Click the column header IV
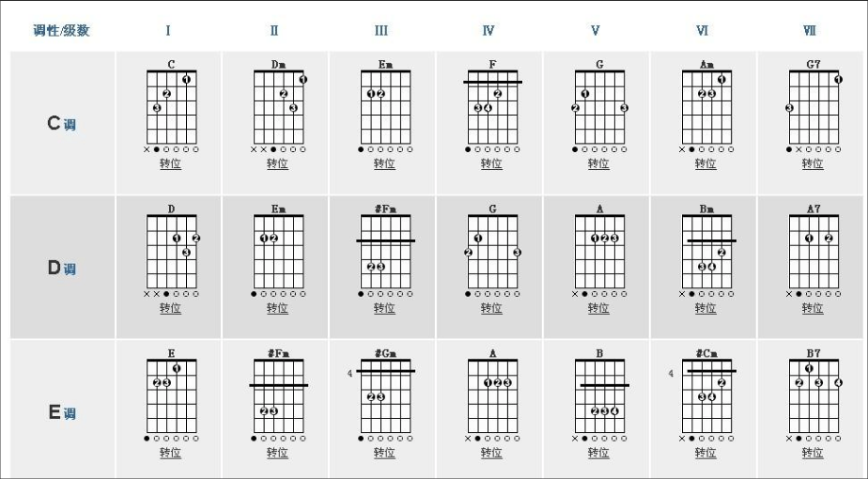Image resolution: width=868 pixels, height=479 pixels. [x=488, y=30]
